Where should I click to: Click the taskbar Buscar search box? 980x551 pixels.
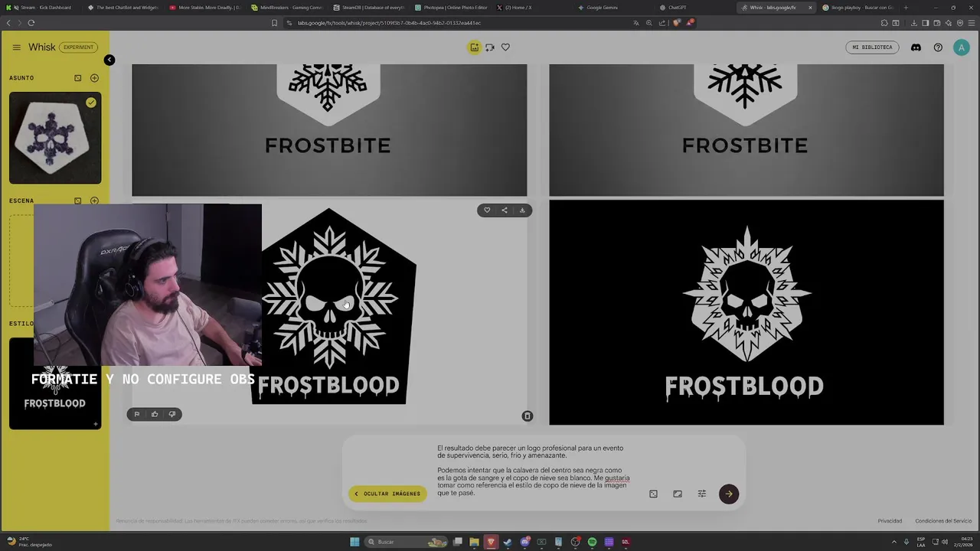407,542
